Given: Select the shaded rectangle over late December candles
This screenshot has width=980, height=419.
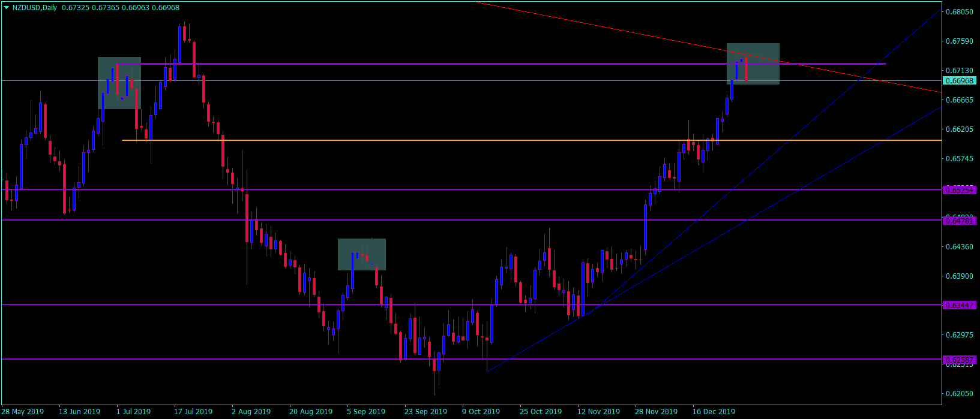Looking at the screenshot, I should click(753, 64).
